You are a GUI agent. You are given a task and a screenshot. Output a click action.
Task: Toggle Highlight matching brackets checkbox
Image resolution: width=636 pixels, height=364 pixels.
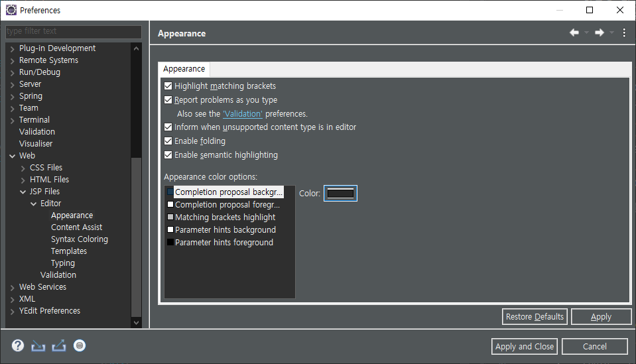(168, 86)
